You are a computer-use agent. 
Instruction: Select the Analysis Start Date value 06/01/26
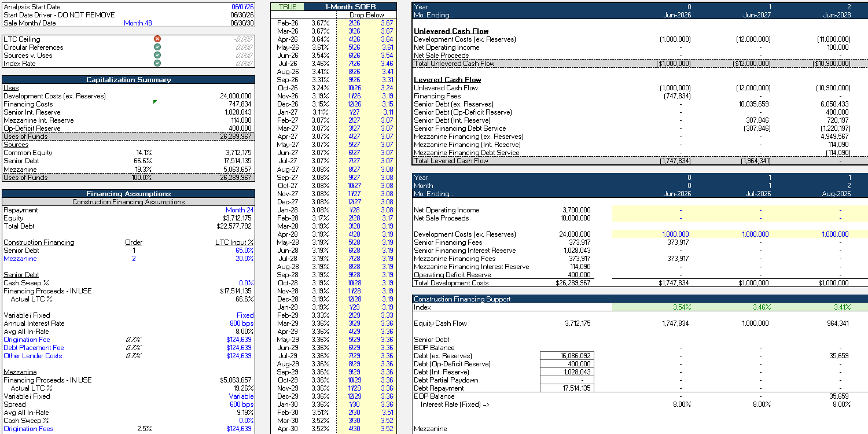coord(242,7)
